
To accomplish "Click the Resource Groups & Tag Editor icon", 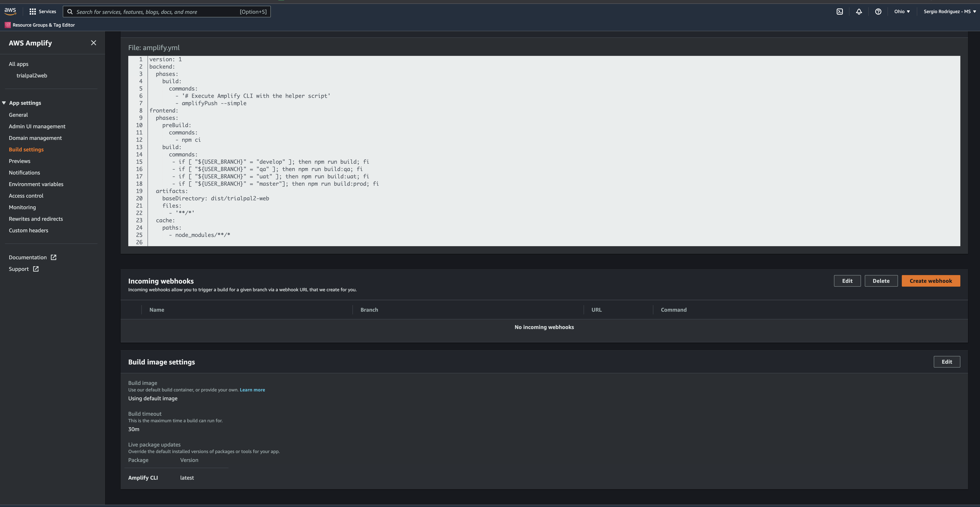I will 7,25.
